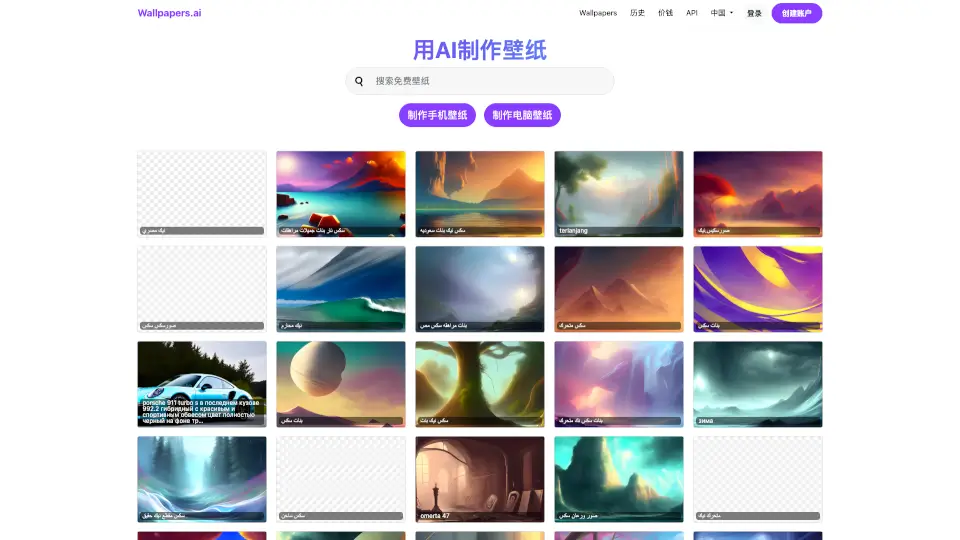
Task: Open the terlanjang wallpaper thumbnail
Action: [619, 194]
